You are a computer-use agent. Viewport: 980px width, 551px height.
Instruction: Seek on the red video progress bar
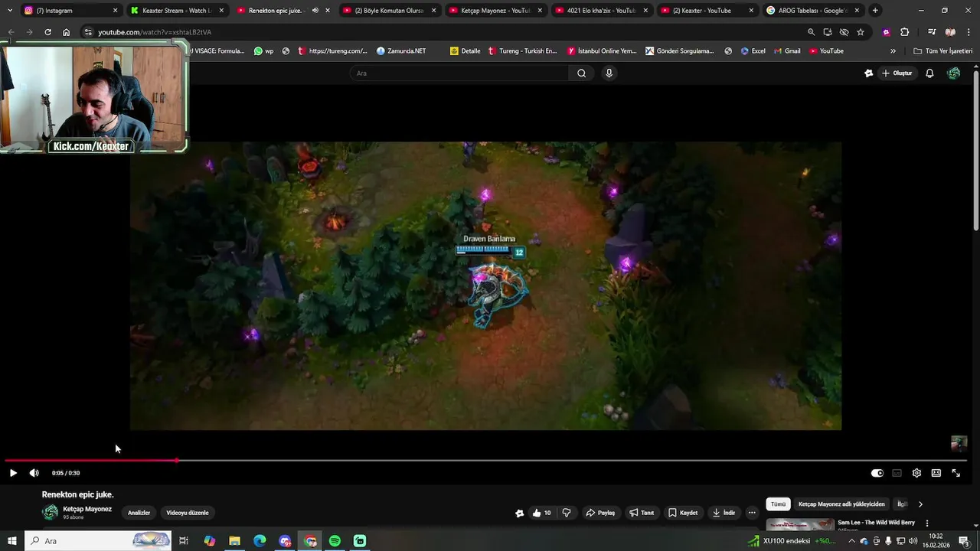click(485, 461)
